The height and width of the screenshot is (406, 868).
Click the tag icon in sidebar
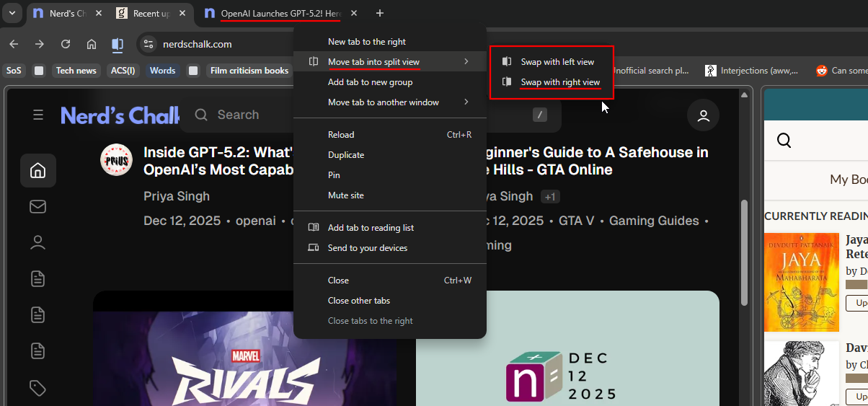37,389
